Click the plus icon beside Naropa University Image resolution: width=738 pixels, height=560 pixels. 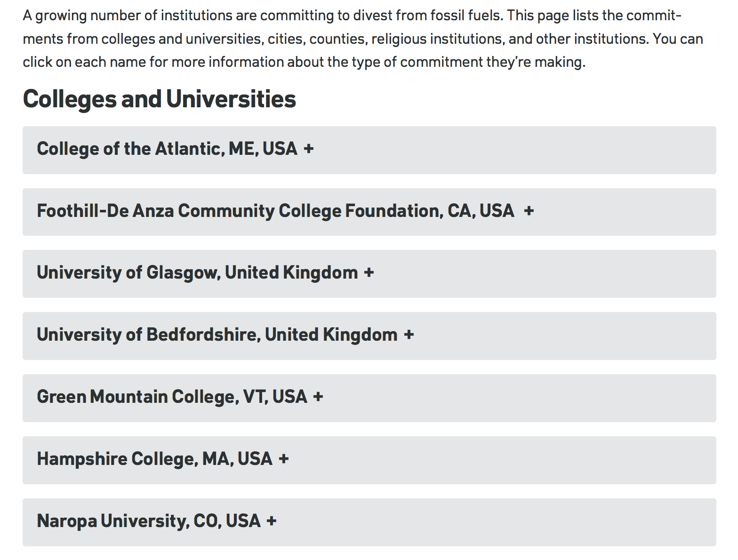coord(272,521)
